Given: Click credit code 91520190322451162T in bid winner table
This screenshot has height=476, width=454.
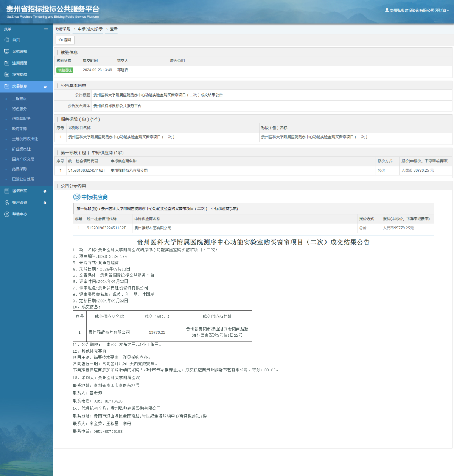Looking at the screenshot, I should coord(87,170).
